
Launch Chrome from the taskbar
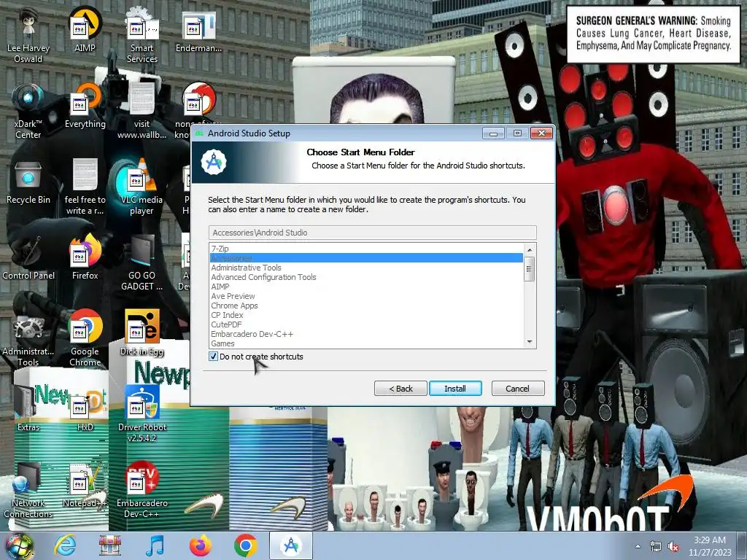point(245,545)
